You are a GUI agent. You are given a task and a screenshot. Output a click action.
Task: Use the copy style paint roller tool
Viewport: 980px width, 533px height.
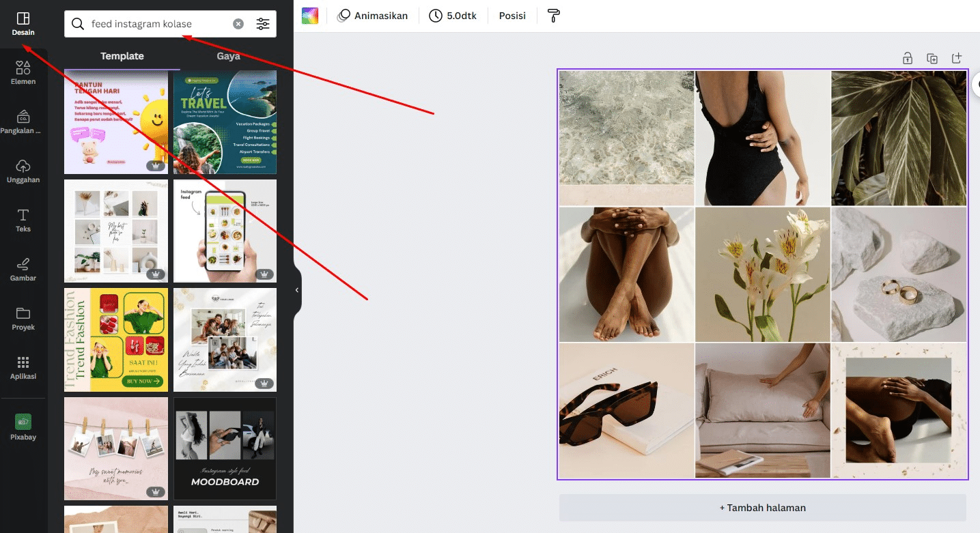[553, 15]
